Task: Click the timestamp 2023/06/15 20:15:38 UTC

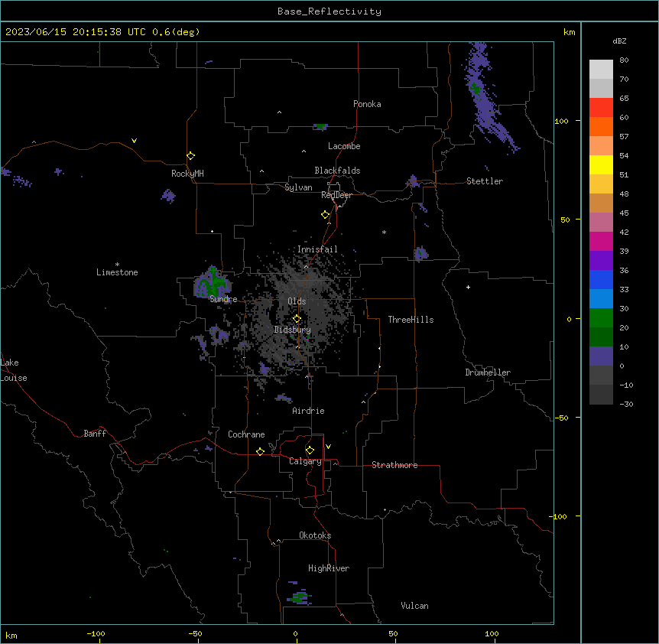Action: click(75, 32)
